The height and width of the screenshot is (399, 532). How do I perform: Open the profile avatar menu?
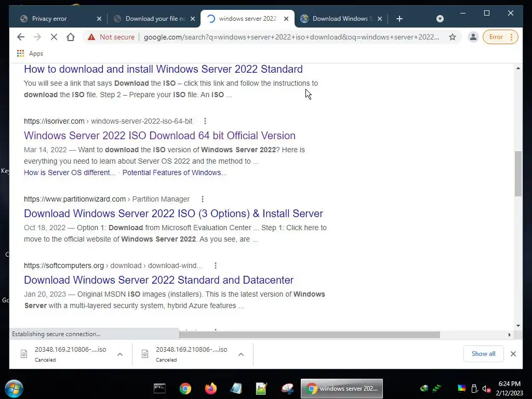tap(473, 37)
